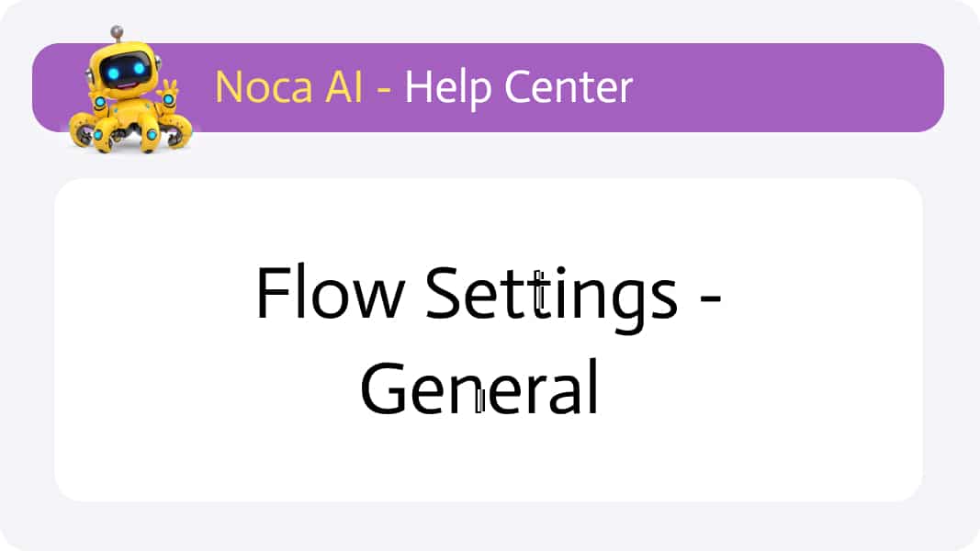This screenshot has width=980, height=551.
Task: Select the yellow "Noca AI" brand text
Action: click(288, 87)
